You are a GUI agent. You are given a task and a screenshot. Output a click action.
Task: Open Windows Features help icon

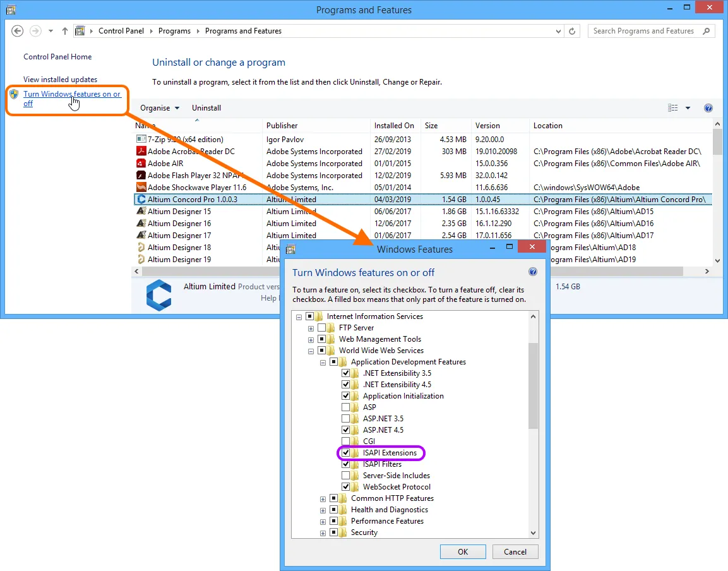point(532,272)
